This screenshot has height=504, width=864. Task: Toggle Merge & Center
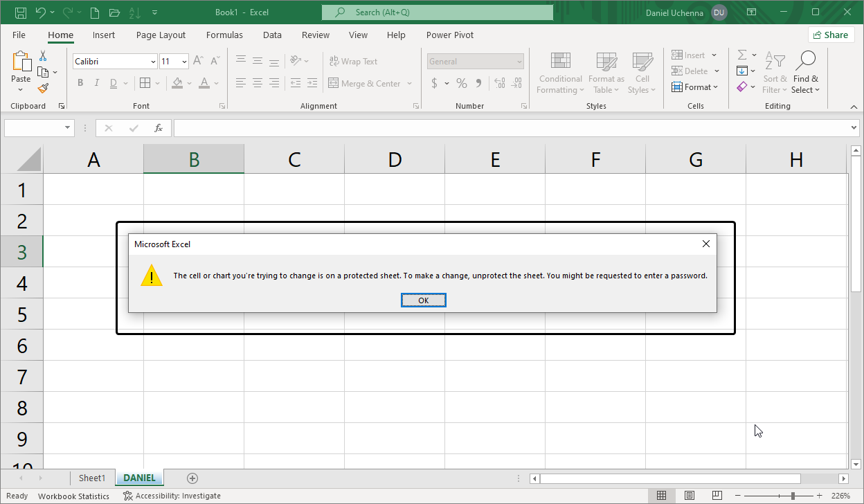(x=366, y=82)
